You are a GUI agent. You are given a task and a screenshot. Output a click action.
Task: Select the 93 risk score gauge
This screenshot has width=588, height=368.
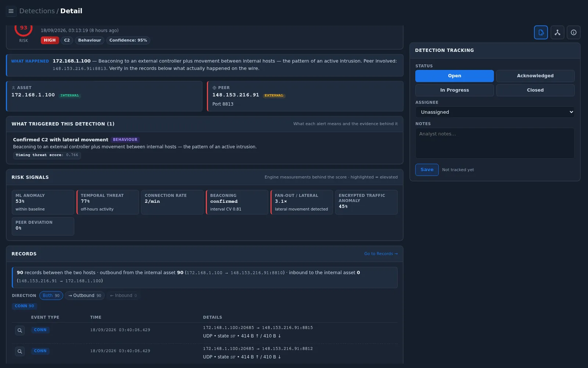24,29
